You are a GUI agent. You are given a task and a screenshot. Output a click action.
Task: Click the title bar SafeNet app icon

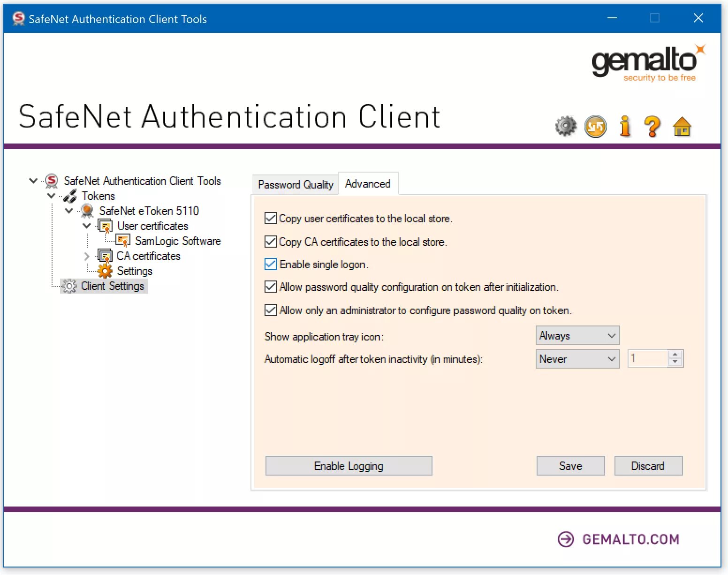coord(18,18)
